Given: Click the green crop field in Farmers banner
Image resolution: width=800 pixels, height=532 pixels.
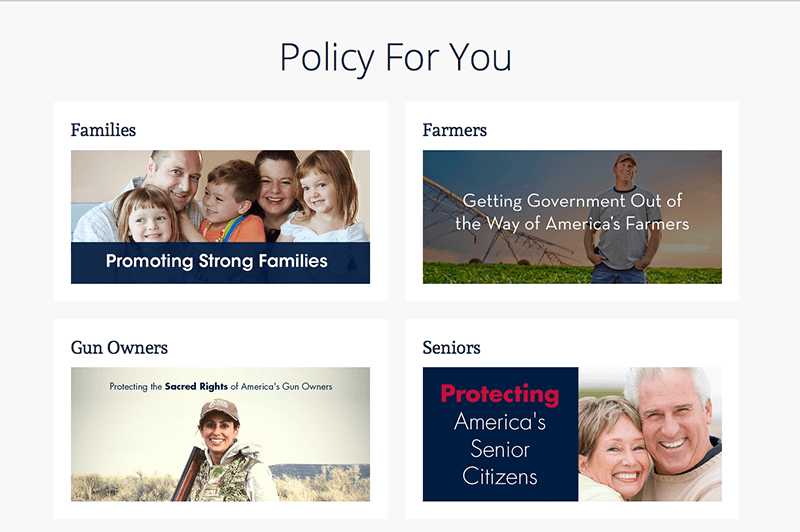Looking at the screenshot, I should click(510, 273).
